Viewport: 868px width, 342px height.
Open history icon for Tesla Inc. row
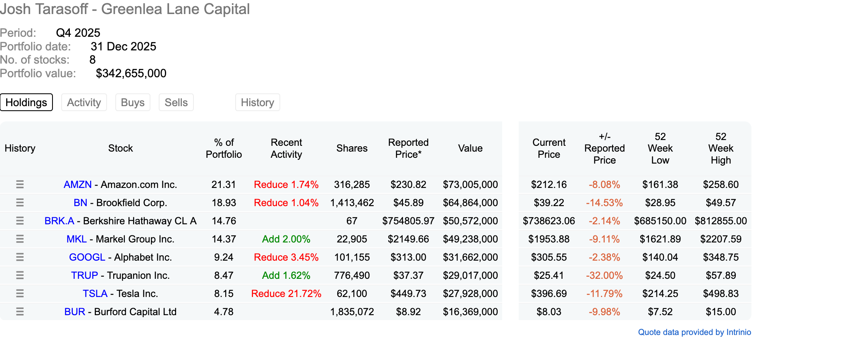tap(20, 294)
